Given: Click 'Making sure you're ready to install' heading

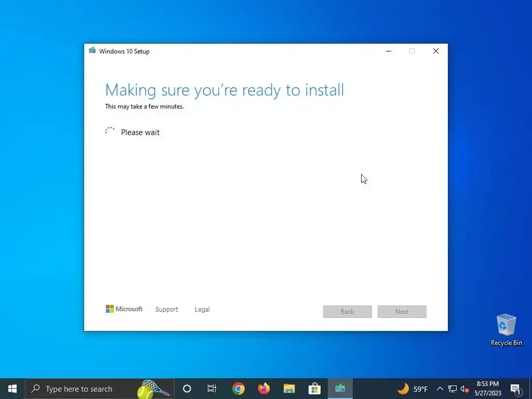Looking at the screenshot, I should (x=224, y=90).
